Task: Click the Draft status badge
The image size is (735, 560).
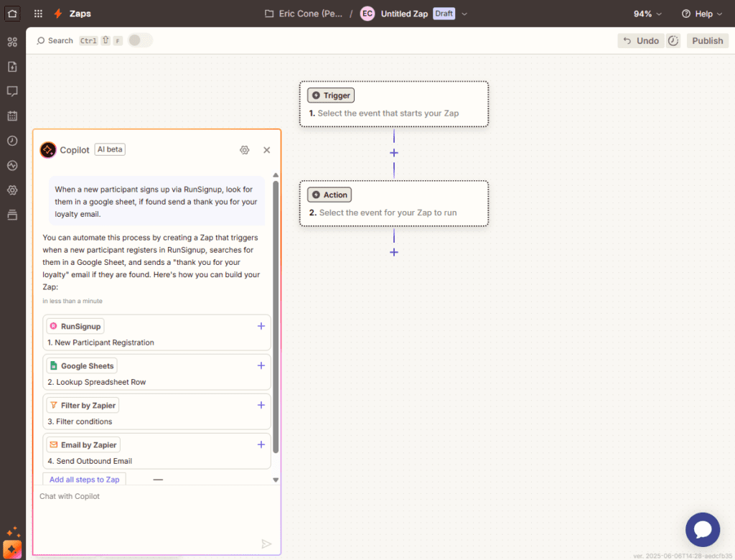Action: [x=444, y=14]
